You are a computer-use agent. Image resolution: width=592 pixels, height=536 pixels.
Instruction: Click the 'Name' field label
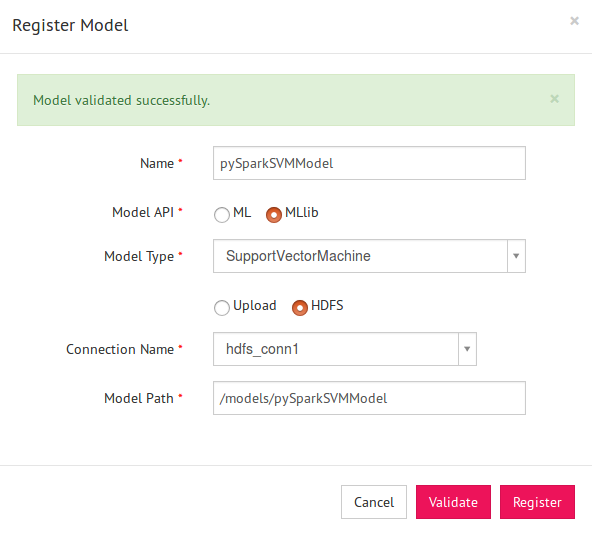click(157, 163)
